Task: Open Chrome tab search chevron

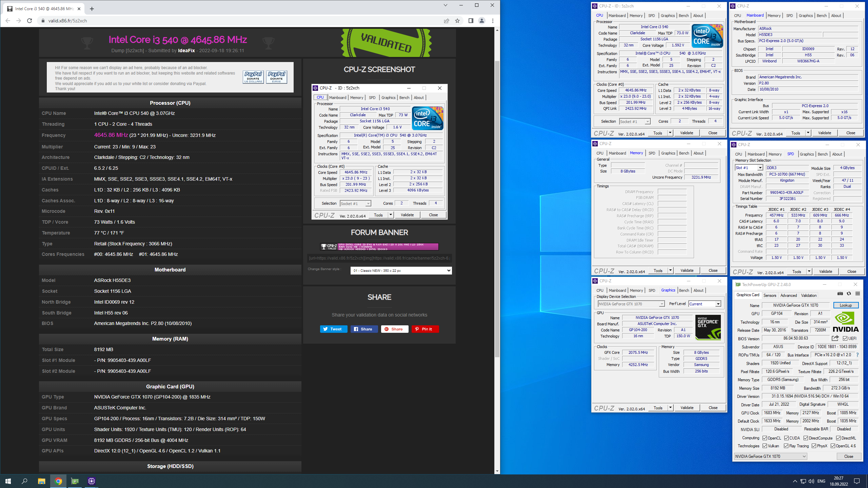Action: (446, 5)
